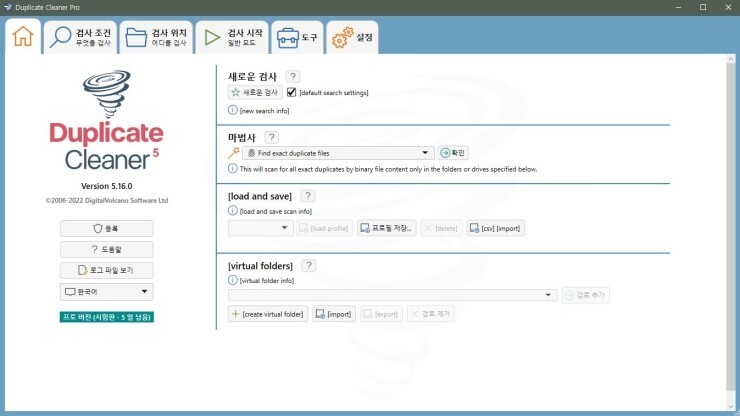Maximize the Duplicate Cleaner Pro window

[703, 7]
